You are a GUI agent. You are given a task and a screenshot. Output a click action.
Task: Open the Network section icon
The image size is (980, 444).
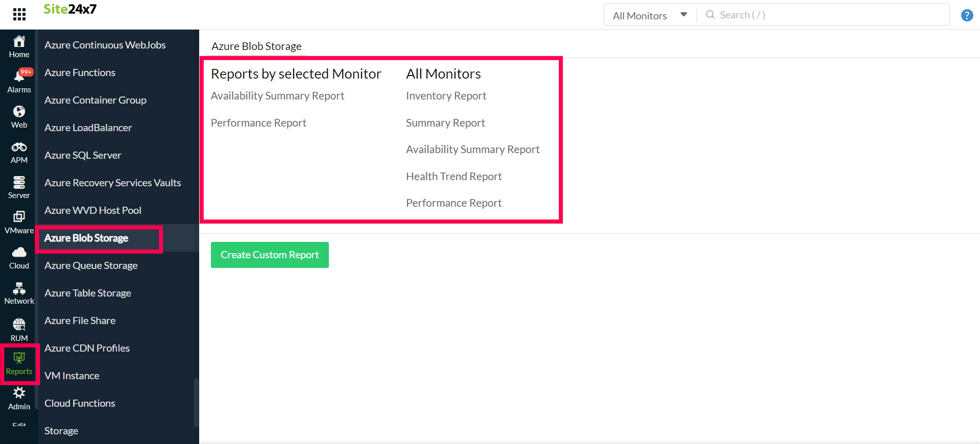coord(19,292)
